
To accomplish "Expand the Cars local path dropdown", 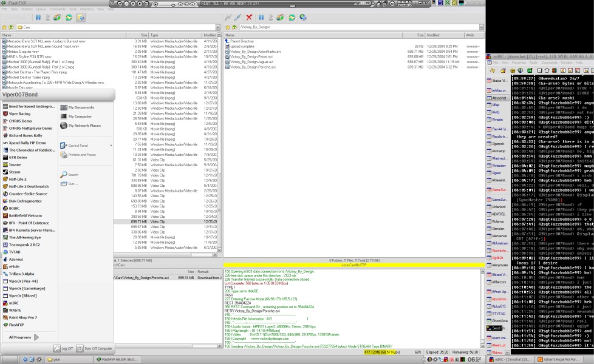I will [217, 28].
